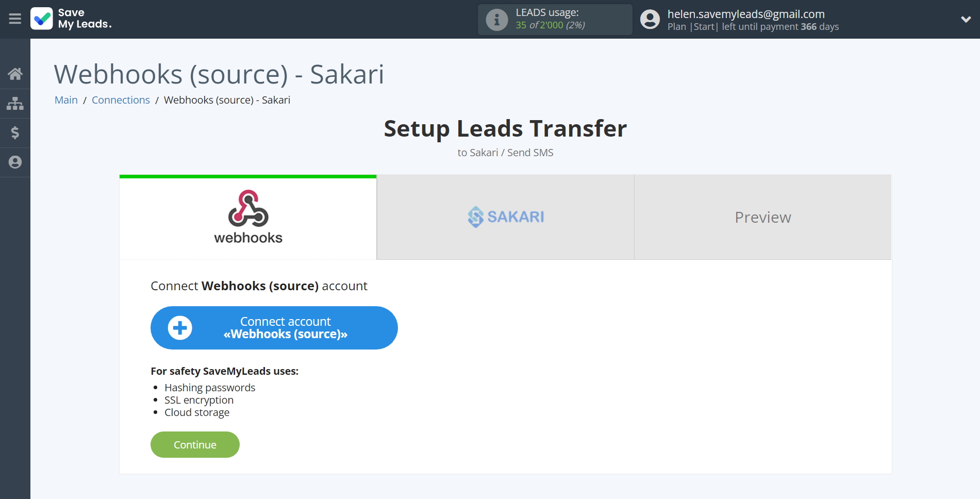Expand the account dropdown chevron
The height and width of the screenshot is (499, 980).
click(966, 20)
